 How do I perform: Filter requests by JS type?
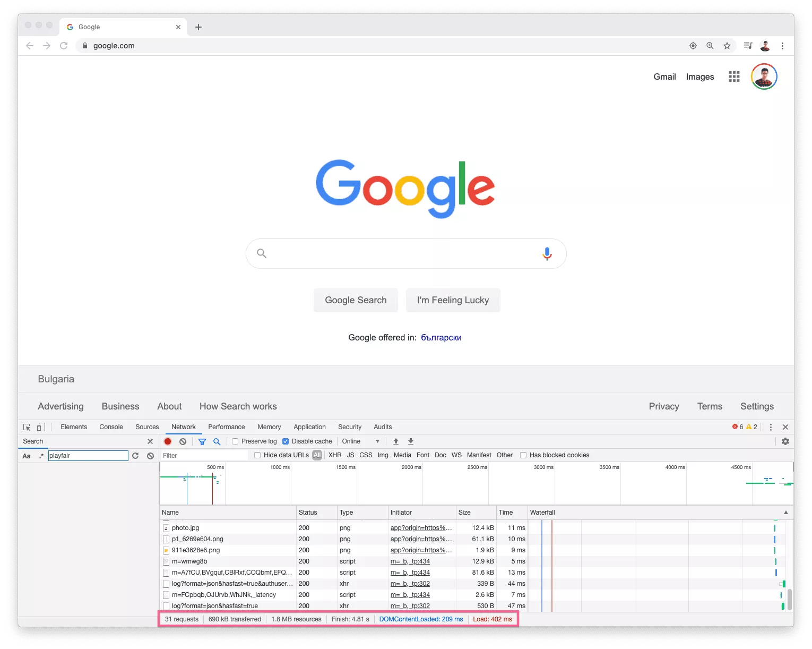(350, 455)
